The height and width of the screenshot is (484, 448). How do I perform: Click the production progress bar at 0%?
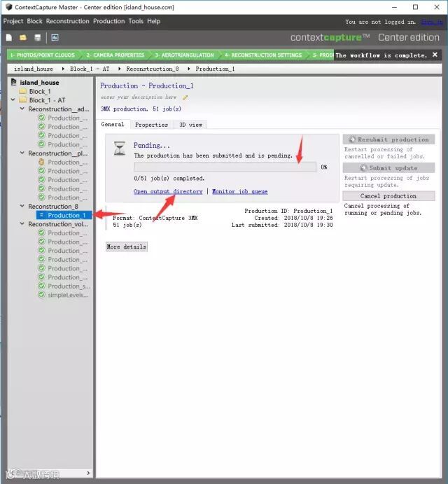225,167
